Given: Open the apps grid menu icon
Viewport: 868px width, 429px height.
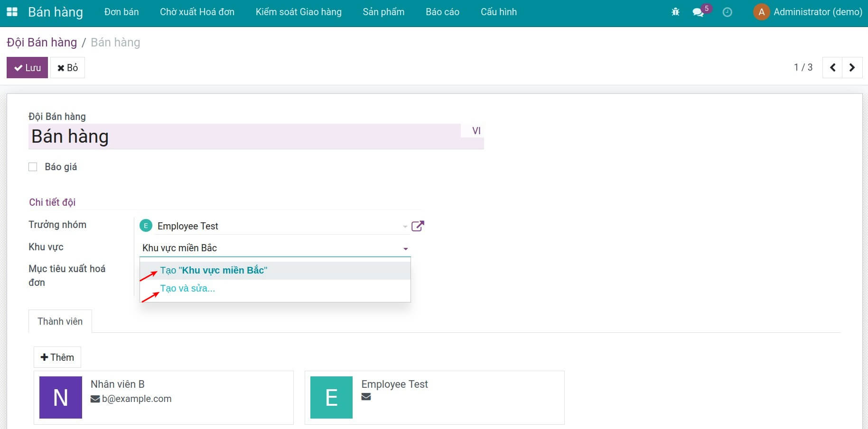Looking at the screenshot, I should click(12, 12).
